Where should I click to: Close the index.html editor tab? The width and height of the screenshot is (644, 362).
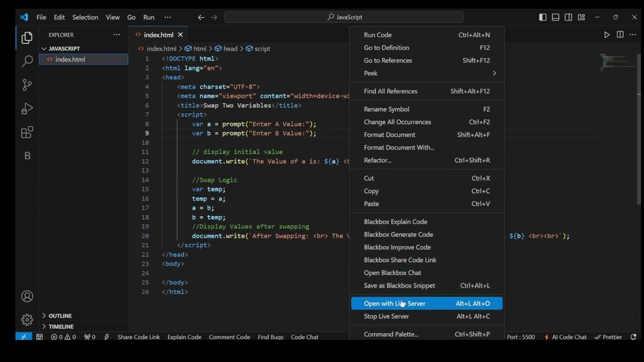(180, 35)
